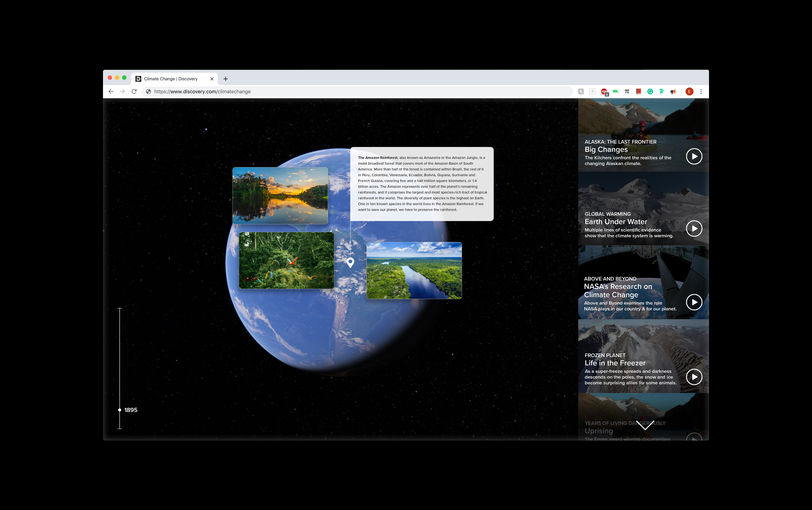Select the Climate Change | Discovery tab

pos(175,79)
